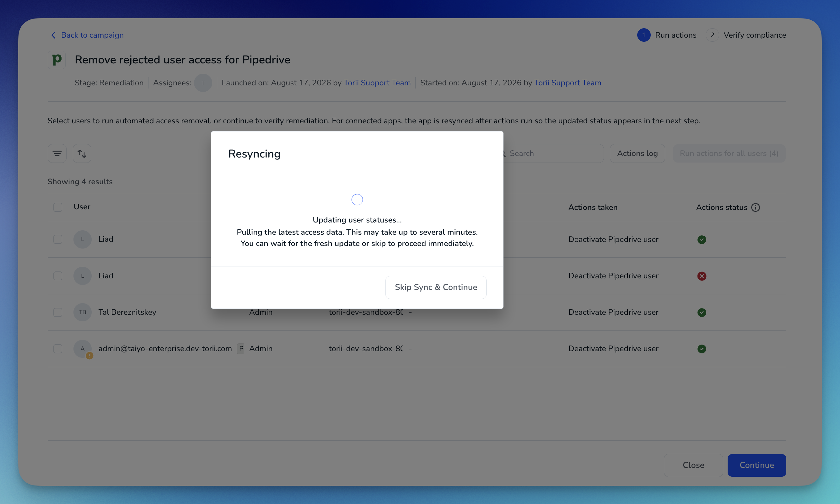Click the User column header

point(82,207)
